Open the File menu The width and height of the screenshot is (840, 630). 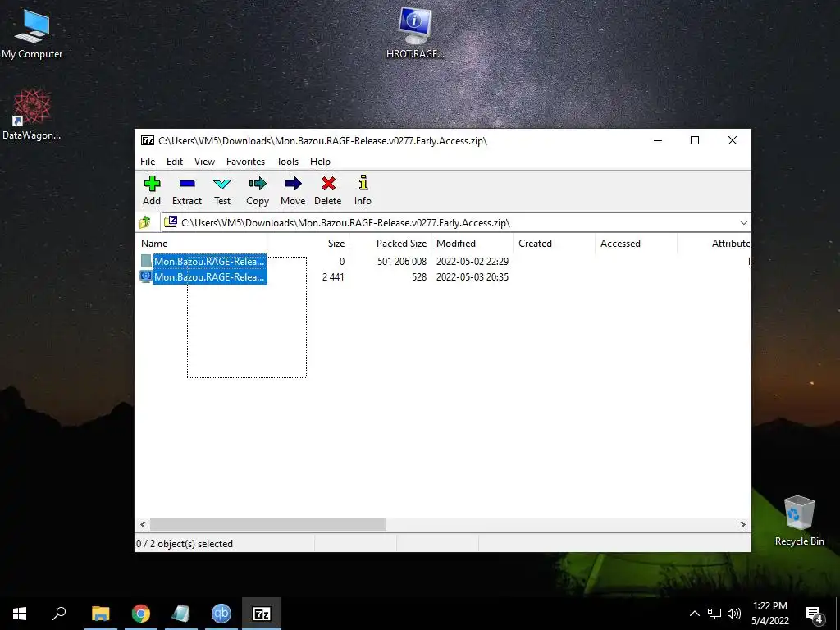point(148,162)
